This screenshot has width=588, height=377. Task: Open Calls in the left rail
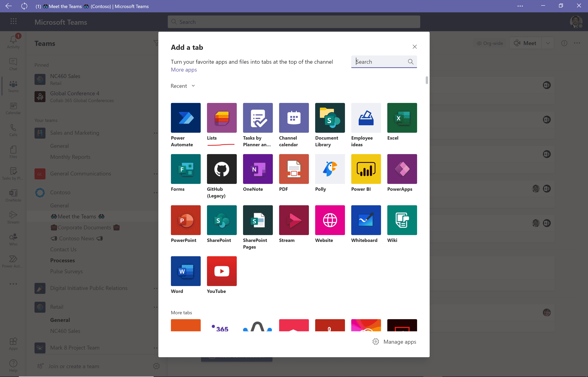tap(13, 130)
